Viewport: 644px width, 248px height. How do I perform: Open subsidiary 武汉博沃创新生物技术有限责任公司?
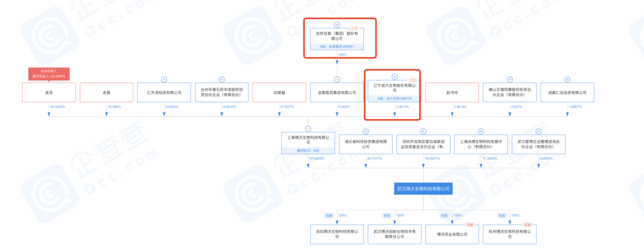pos(394,234)
